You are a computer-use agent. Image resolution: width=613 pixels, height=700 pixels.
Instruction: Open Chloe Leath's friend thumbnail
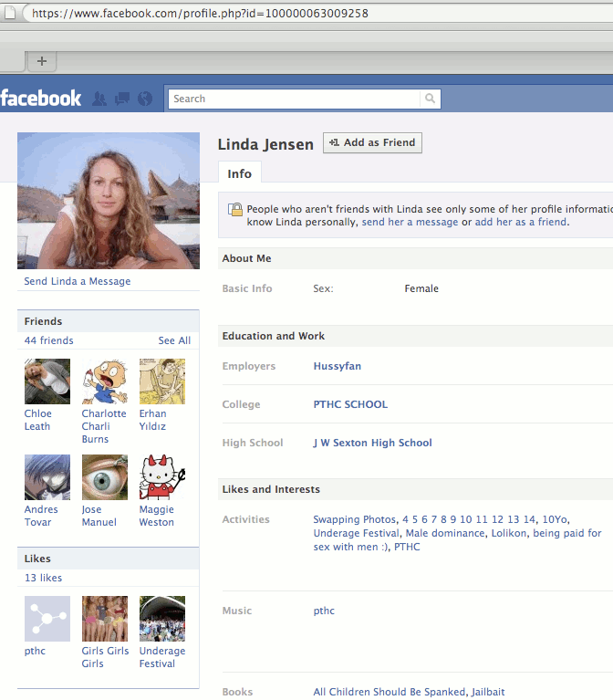point(47,381)
